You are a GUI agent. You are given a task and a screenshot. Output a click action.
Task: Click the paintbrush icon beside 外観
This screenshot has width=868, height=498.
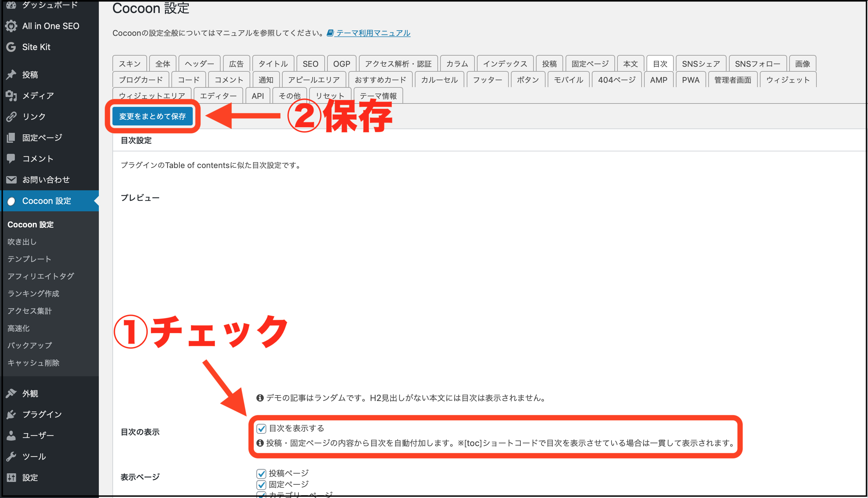coord(11,393)
